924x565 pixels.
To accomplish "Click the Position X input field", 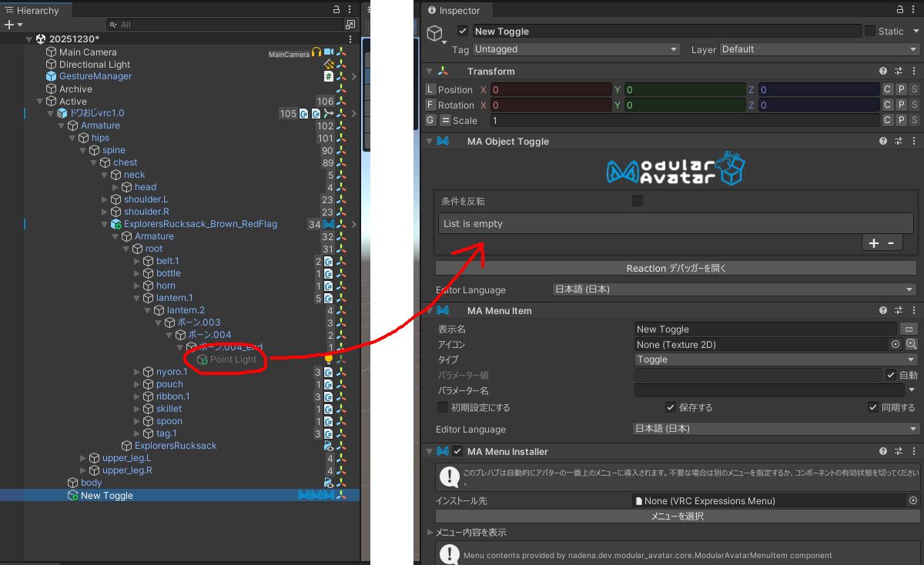I will coord(551,90).
